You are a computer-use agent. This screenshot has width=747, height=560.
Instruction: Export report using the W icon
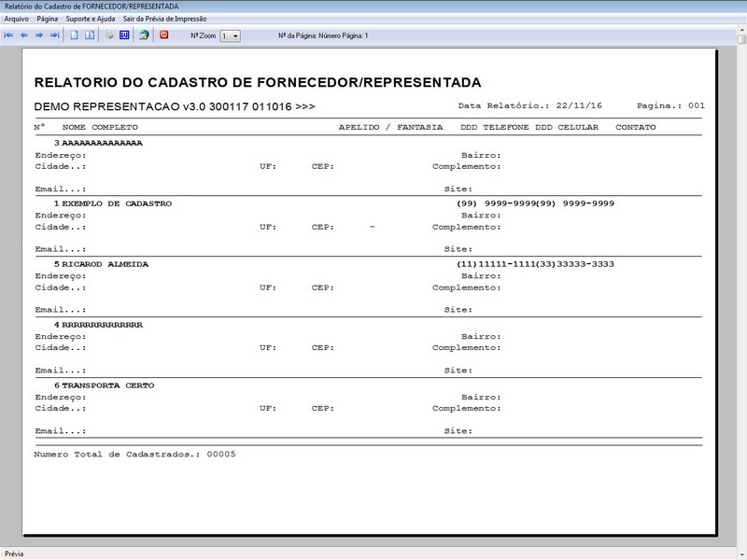coord(124,35)
